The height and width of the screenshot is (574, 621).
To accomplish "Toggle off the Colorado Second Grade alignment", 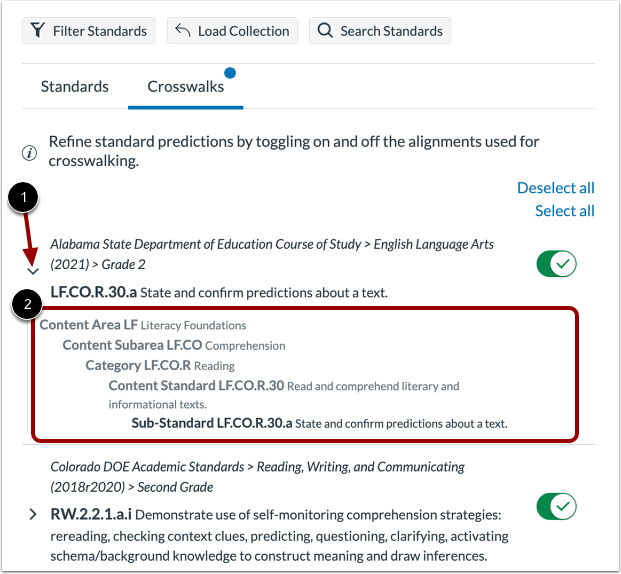I will click(x=556, y=506).
